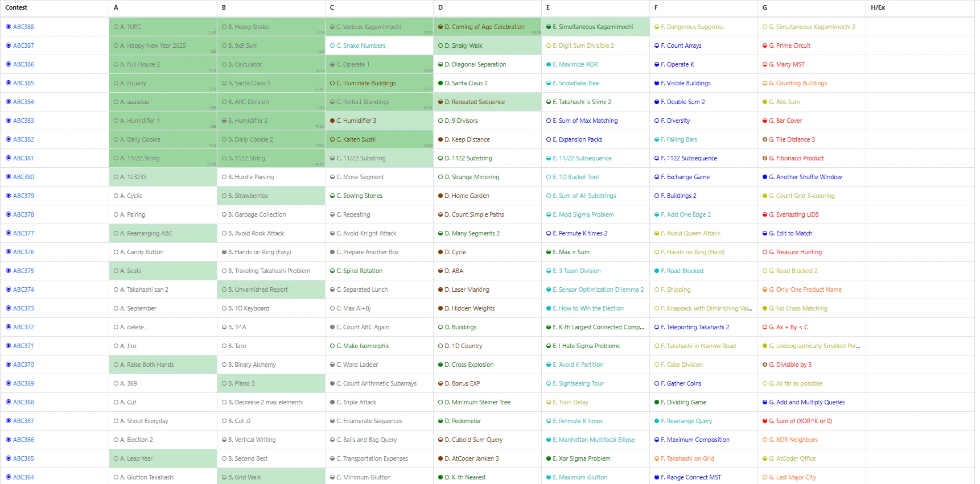
Task: Select the G. Last Major City problem
Action: pyautogui.click(x=792, y=477)
